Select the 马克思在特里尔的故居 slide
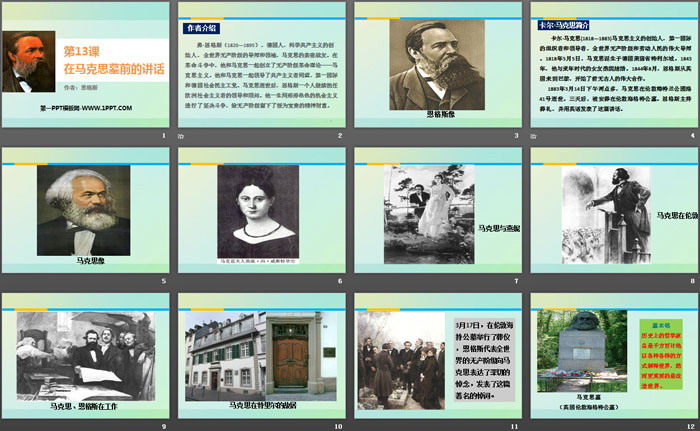Image resolution: width=700 pixels, height=431 pixels. point(262,356)
